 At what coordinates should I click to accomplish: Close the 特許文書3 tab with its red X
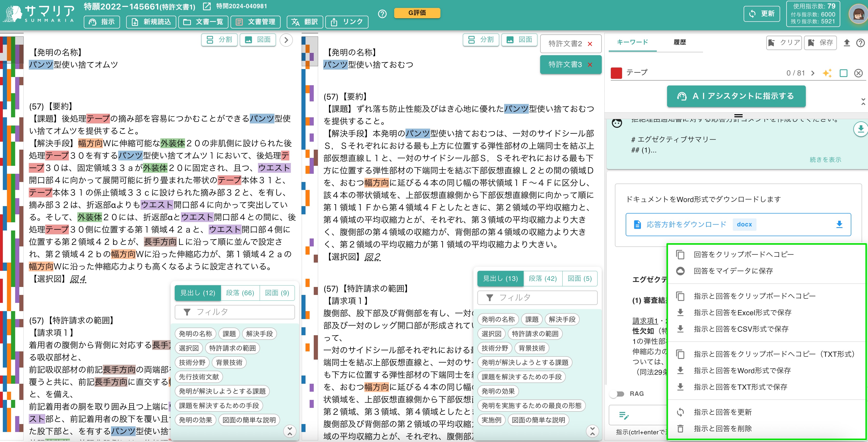[x=590, y=65]
